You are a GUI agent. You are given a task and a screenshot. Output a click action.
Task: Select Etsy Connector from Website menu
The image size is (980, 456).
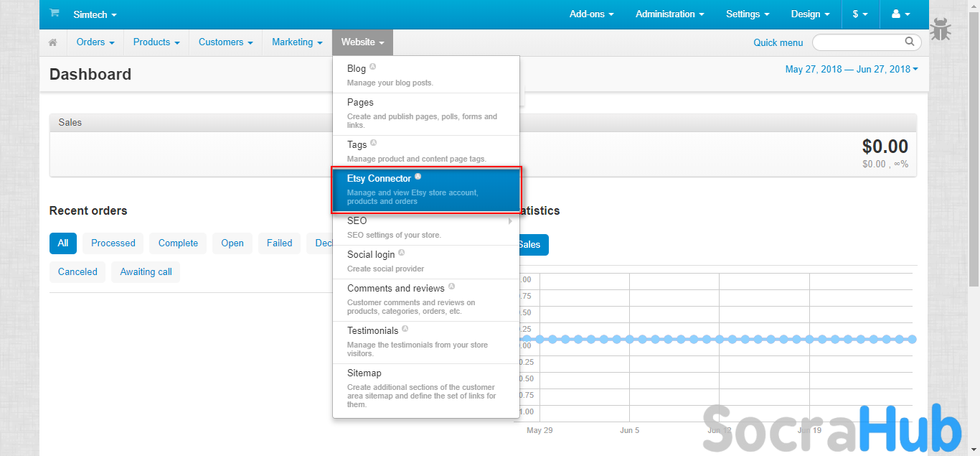[x=426, y=190]
